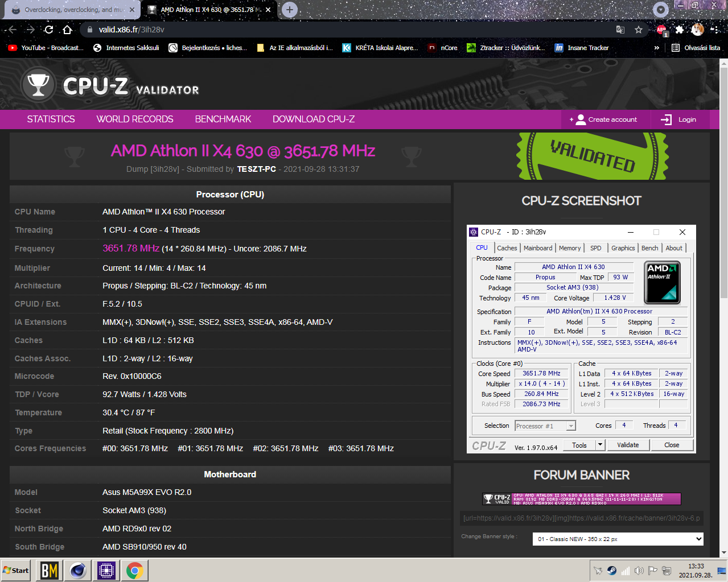This screenshot has height=582, width=728.
Task: Open the tab search dropdown arrow
Action: (661, 10)
